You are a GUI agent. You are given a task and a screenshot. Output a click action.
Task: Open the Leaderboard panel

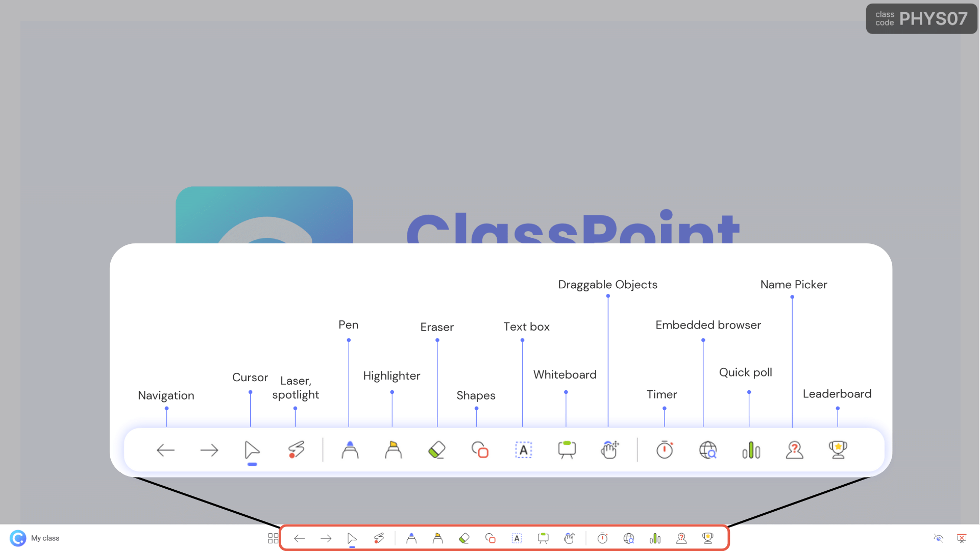click(x=707, y=538)
